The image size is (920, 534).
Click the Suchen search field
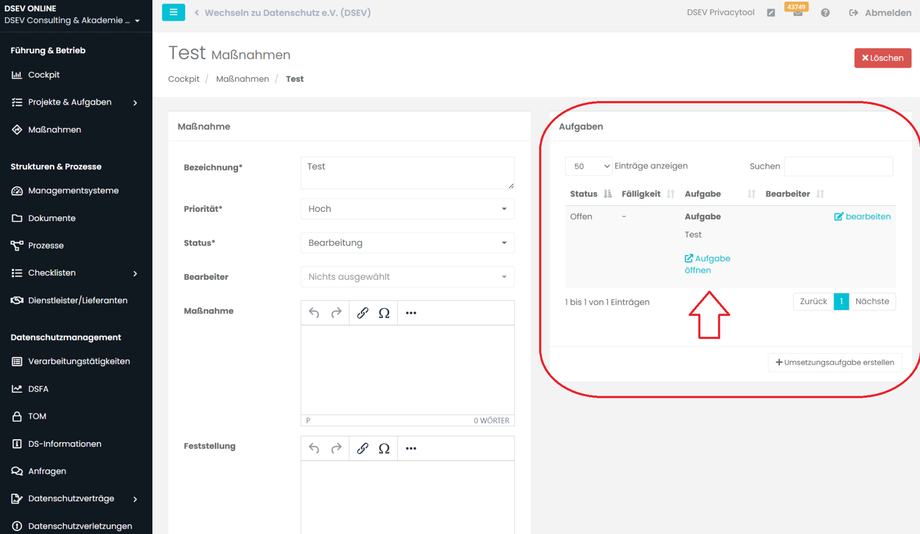tap(838, 166)
